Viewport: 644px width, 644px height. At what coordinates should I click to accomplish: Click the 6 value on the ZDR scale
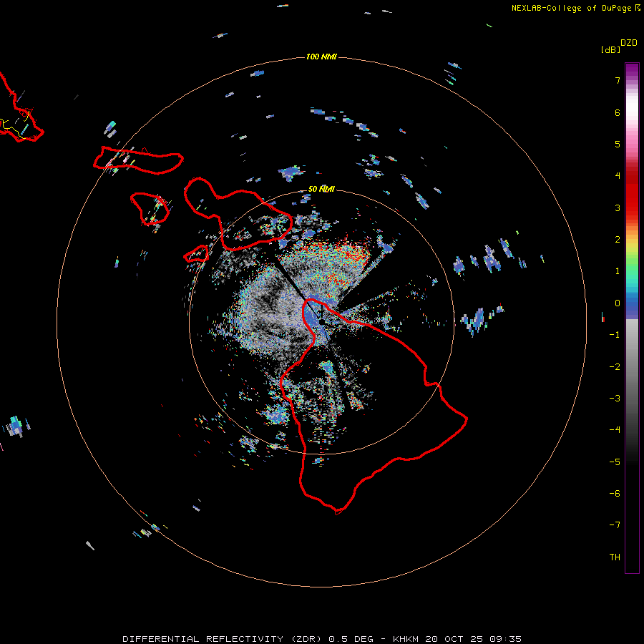point(618,112)
